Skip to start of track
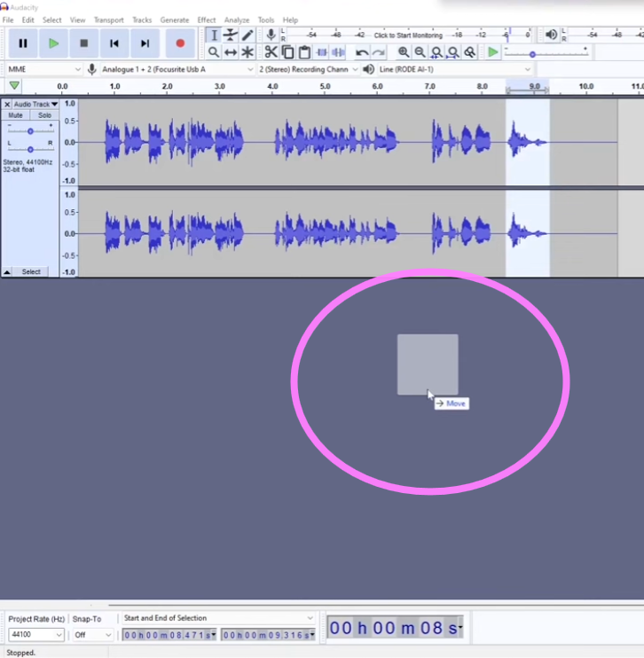This screenshot has width=644, height=658. (114, 43)
